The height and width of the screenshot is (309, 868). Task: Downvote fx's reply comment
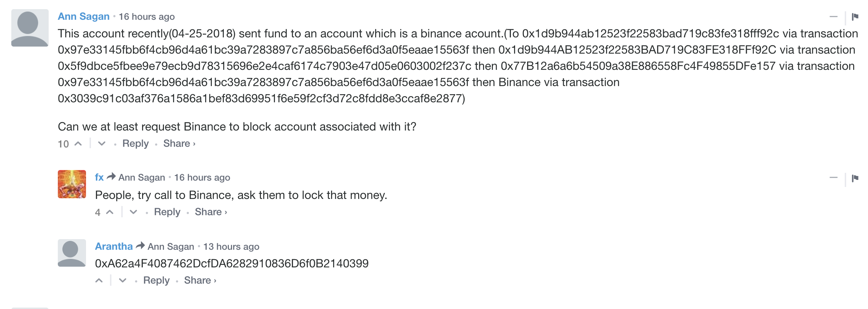click(x=133, y=212)
